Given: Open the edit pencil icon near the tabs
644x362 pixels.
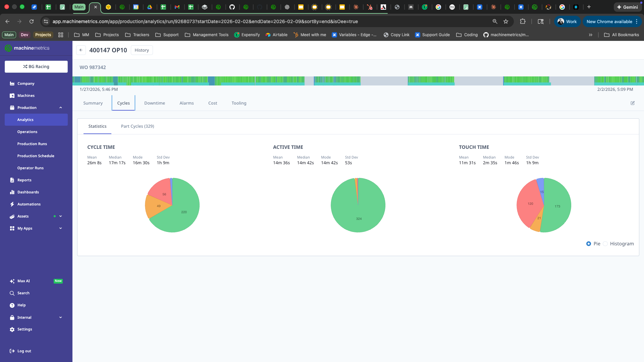Looking at the screenshot, I should tap(633, 103).
